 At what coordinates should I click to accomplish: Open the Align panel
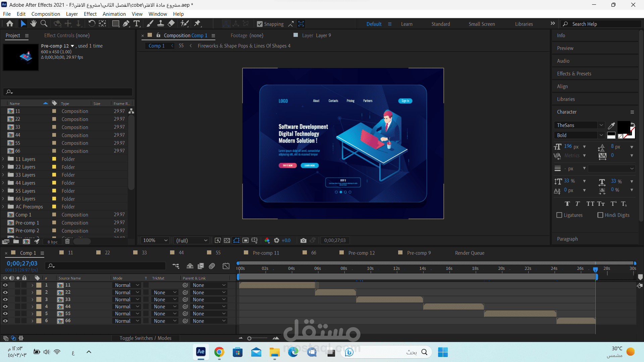pyautogui.click(x=562, y=86)
